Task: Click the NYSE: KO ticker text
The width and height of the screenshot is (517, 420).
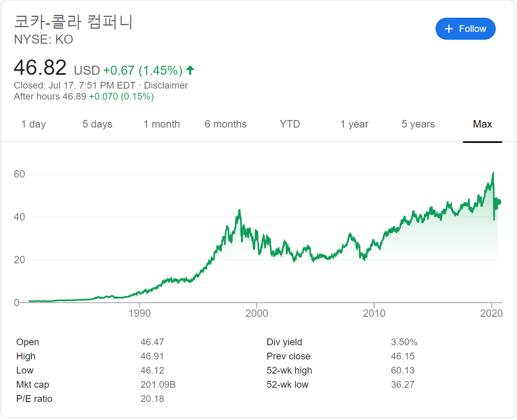Action: tap(43, 39)
